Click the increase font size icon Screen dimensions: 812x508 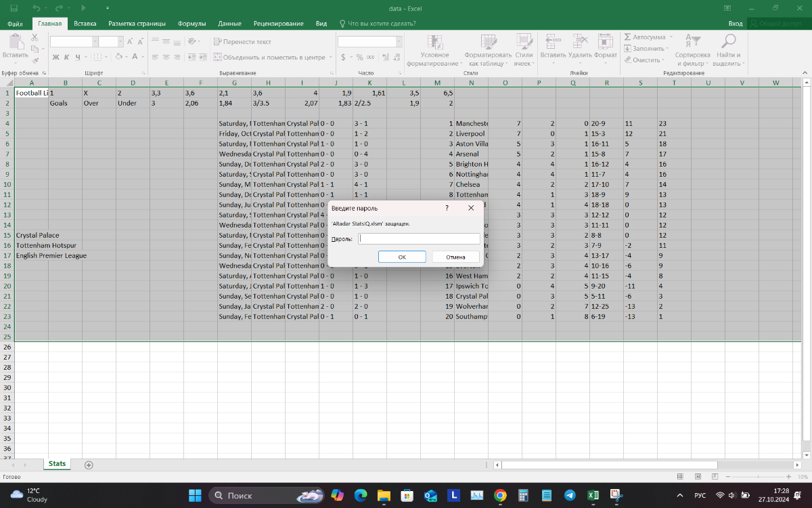pyautogui.click(x=130, y=41)
